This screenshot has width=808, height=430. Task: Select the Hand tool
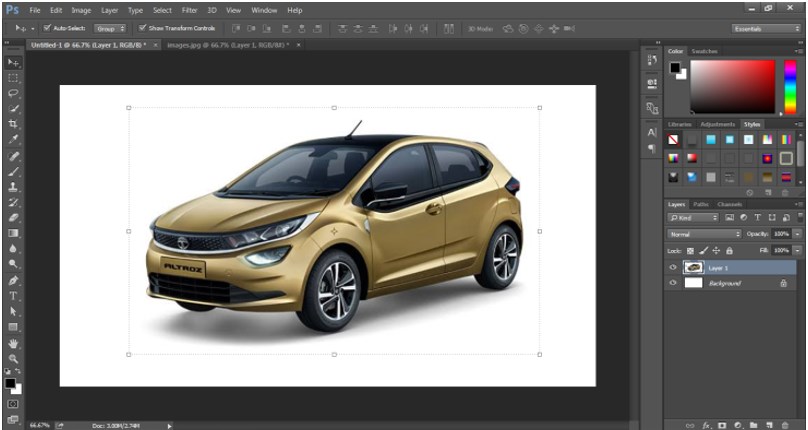13,343
